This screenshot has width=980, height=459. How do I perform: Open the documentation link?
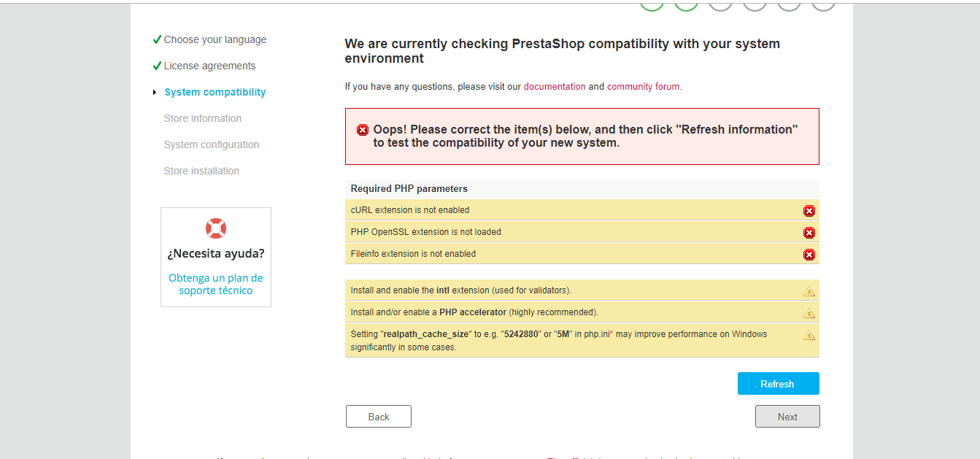coord(555,86)
